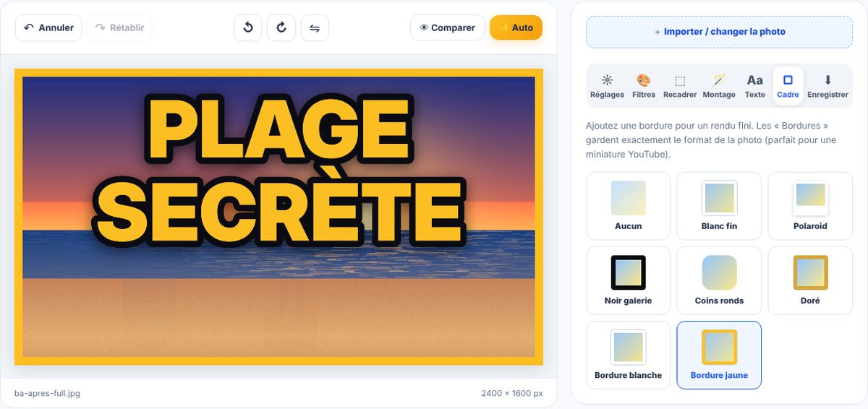
Task: Open the Texte tab
Action: tap(755, 87)
